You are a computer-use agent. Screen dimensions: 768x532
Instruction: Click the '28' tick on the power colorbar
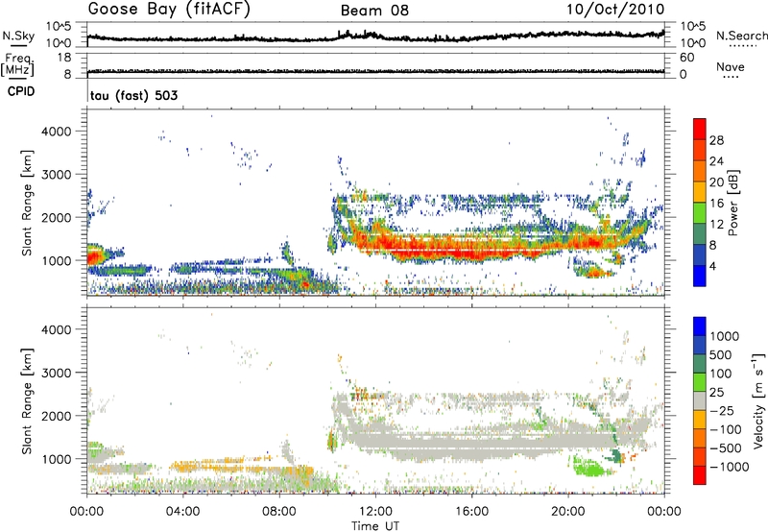716,140
